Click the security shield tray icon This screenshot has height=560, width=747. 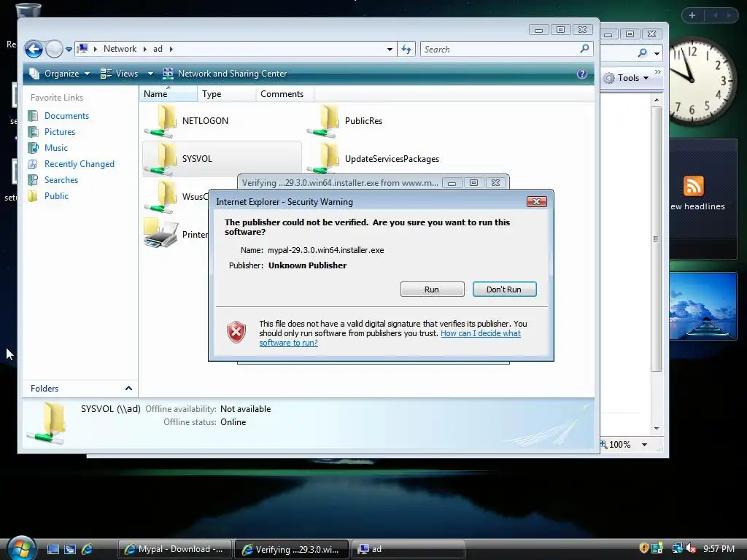pos(643,548)
